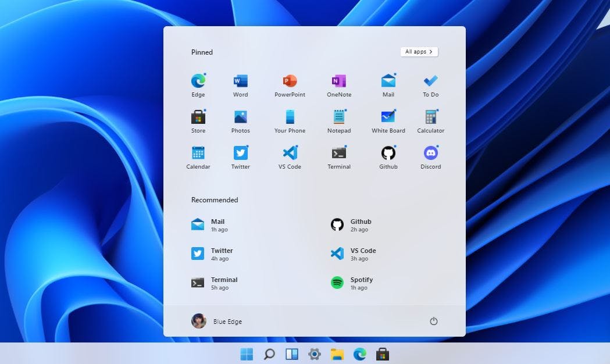Open recommended VS Code, 3h ago
610x364 pixels.
point(353,254)
